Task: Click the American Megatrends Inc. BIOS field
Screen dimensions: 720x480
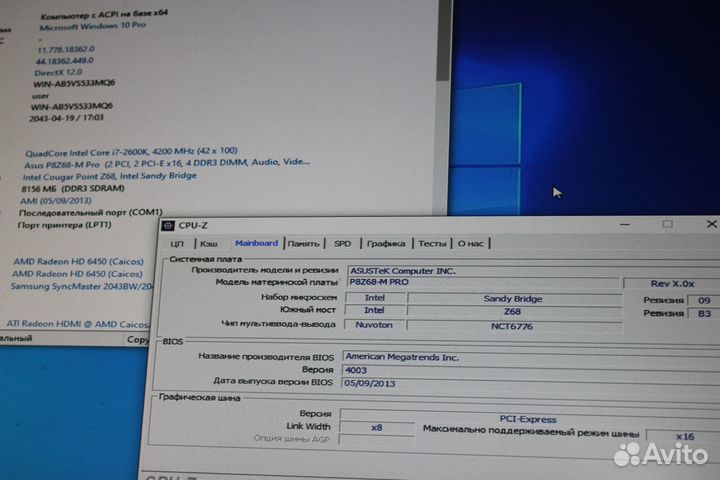Action: pyautogui.click(x=530, y=357)
